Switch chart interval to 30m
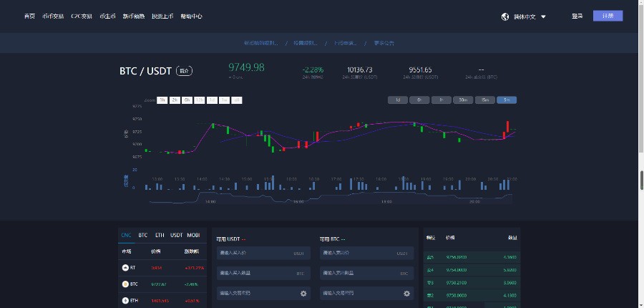This screenshot has width=644, height=308. (x=464, y=100)
